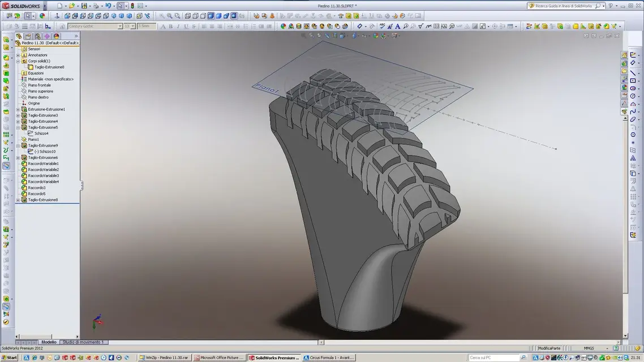The height and width of the screenshot is (362, 644).
Task: Expand the Annotazioni tree node
Action: (18, 55)
